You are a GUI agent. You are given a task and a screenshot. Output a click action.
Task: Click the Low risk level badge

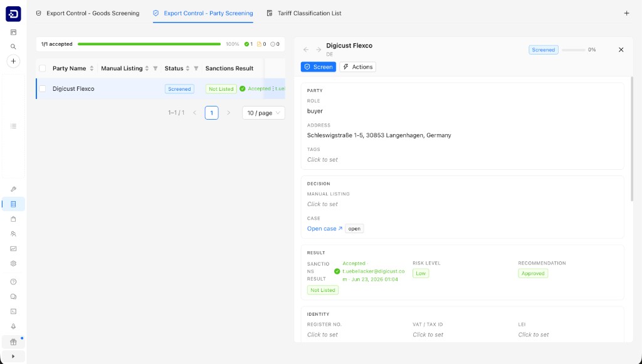[x=421, y=273]
